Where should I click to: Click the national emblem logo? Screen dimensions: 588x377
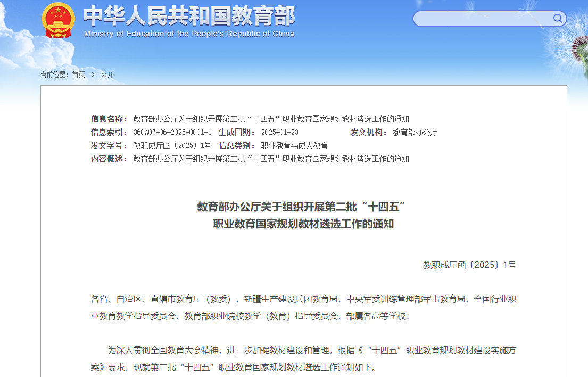58,20
